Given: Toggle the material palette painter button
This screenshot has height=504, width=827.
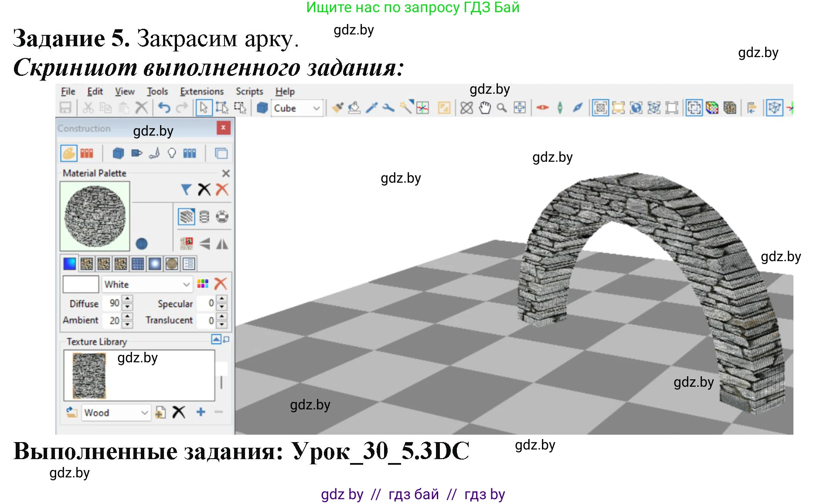Looking at the screenshot, I should pos(68,153).
